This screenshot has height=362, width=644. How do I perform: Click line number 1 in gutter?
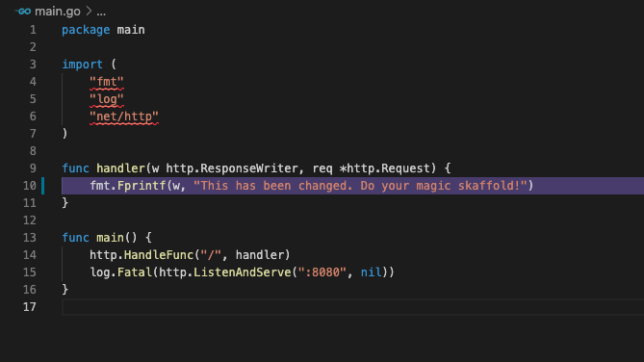coord(33,30)
